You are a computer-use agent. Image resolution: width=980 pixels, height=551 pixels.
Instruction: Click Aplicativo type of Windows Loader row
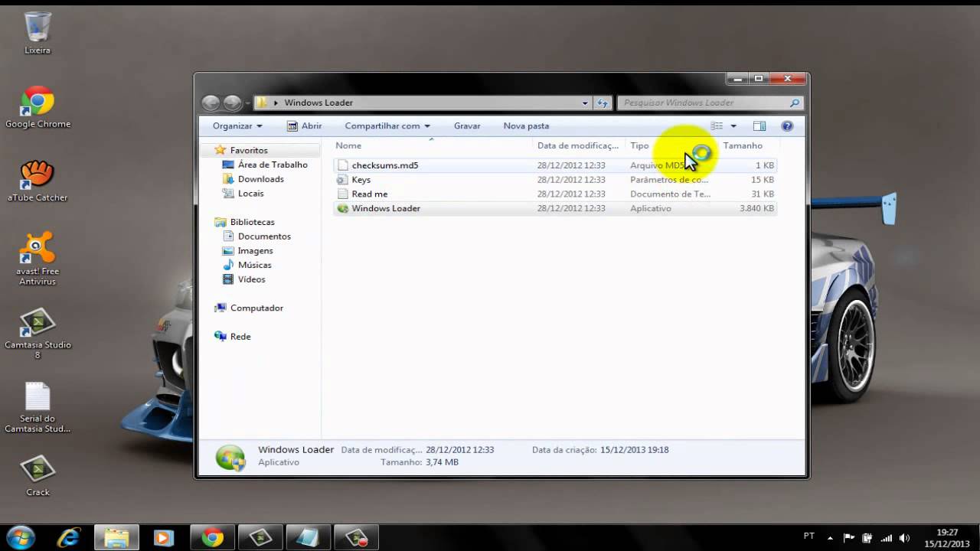[x=651, y=208]
